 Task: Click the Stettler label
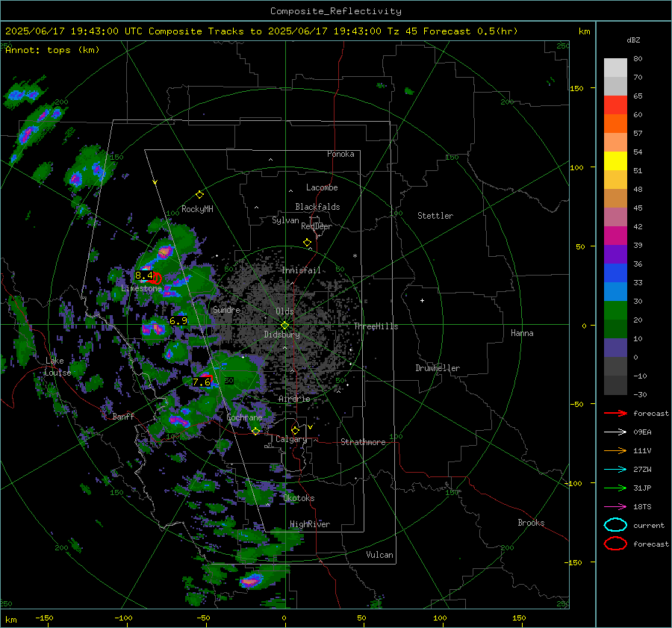435,216
